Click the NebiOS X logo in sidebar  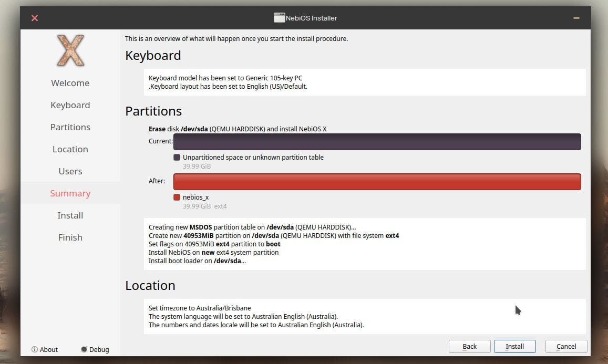70,51
